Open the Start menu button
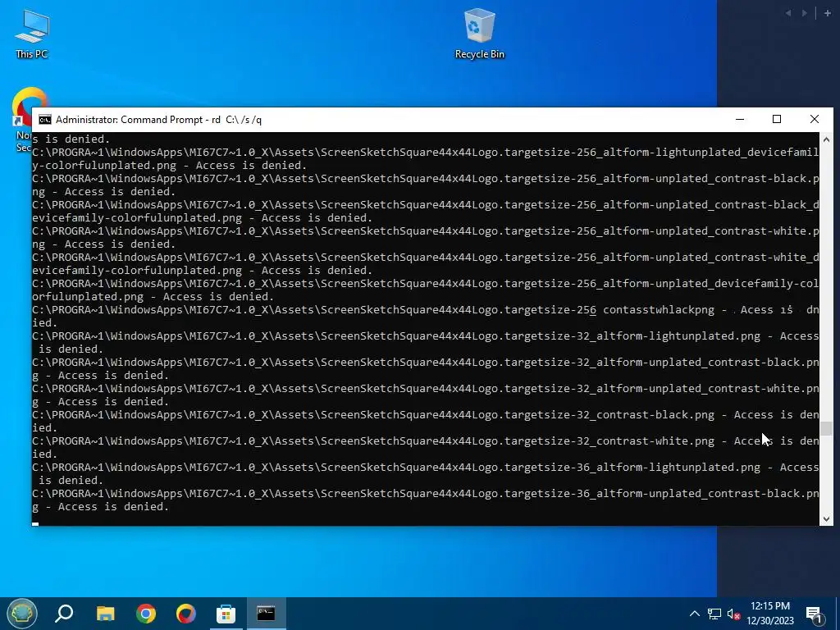This screenshot has height=630, width=840. click(x=21, y=614)
